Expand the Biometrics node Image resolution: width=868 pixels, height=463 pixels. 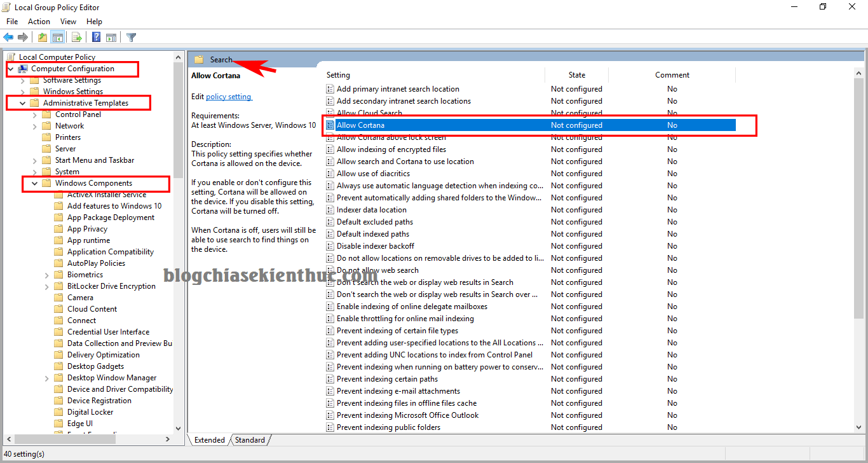coord(47,275)
